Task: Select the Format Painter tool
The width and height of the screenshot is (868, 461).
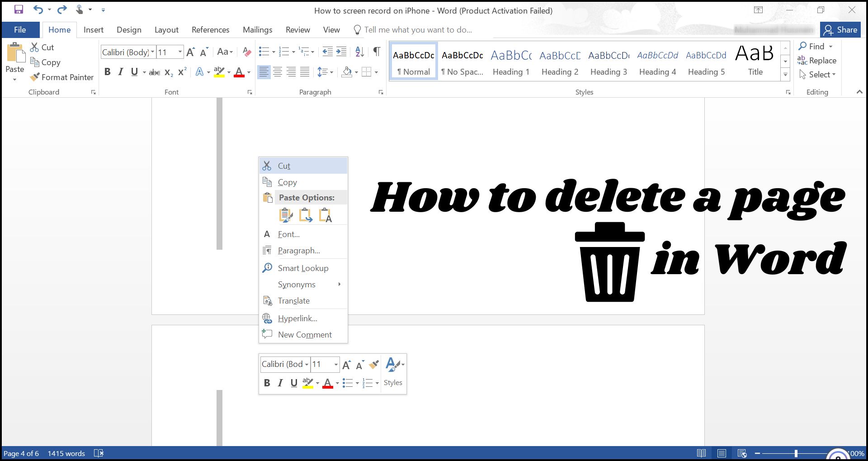Action: 62,77
